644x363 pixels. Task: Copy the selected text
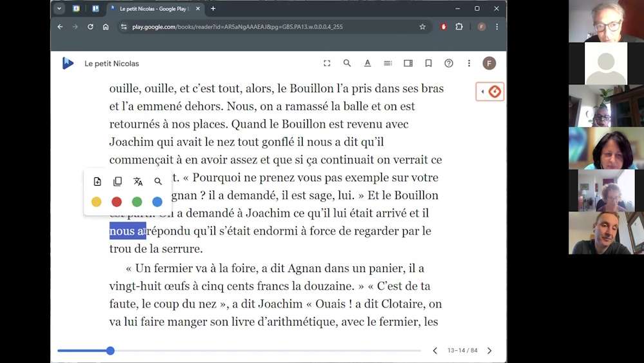point(117,181)
